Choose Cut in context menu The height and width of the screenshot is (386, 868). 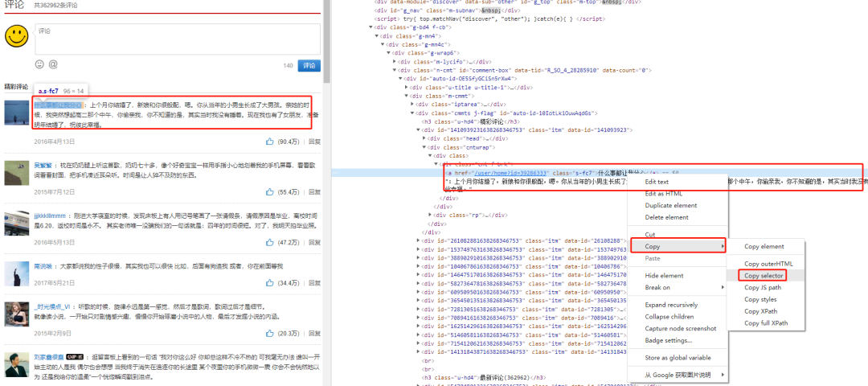click(x=650, y=235)
